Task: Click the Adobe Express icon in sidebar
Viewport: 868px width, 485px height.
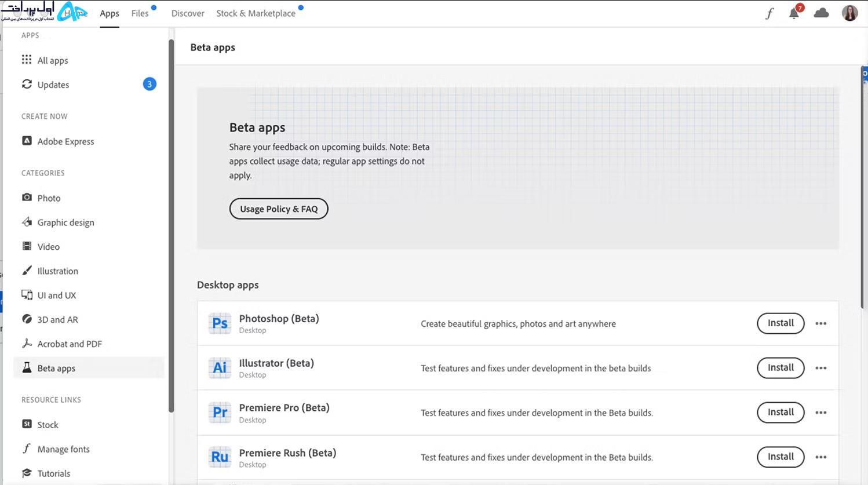Action: [x=27, y=141]
